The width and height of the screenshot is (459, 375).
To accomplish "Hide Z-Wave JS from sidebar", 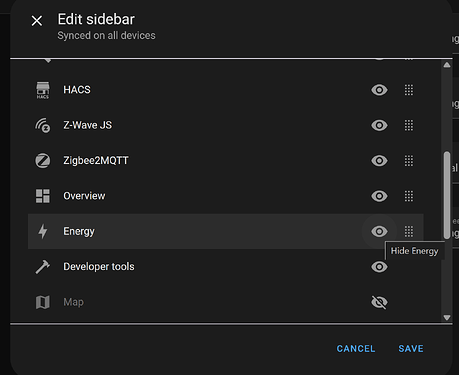I will tap(379, 125).
